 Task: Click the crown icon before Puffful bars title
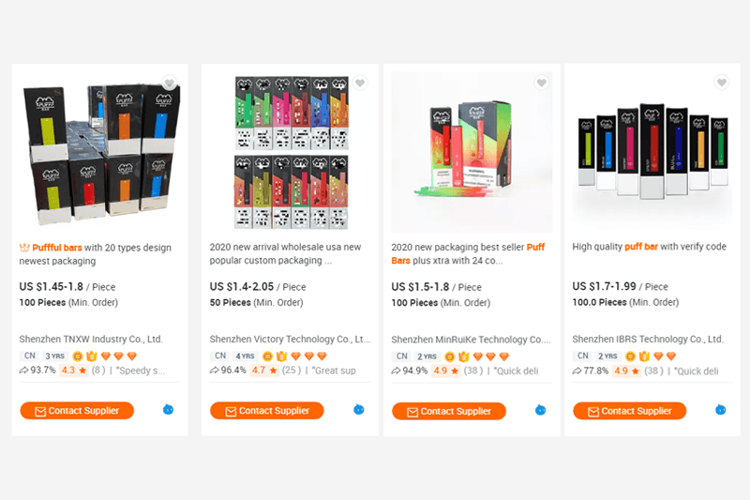point(24,247)
